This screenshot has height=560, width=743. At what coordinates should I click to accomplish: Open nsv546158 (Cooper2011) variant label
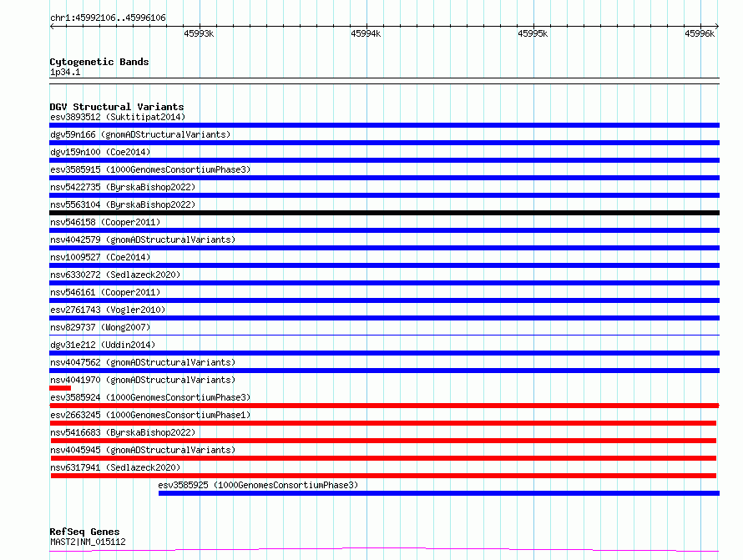point(105,222)
